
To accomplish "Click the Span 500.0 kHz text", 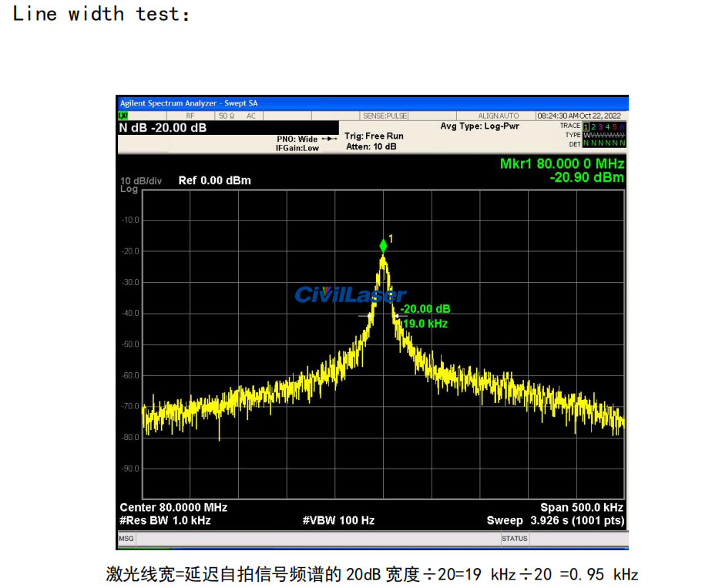I will click(582, 507).
